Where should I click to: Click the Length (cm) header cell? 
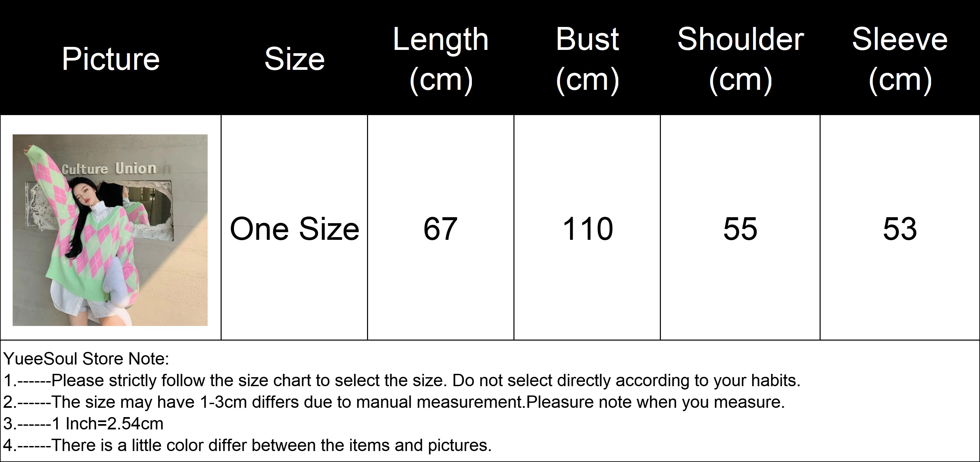[441, 59]
